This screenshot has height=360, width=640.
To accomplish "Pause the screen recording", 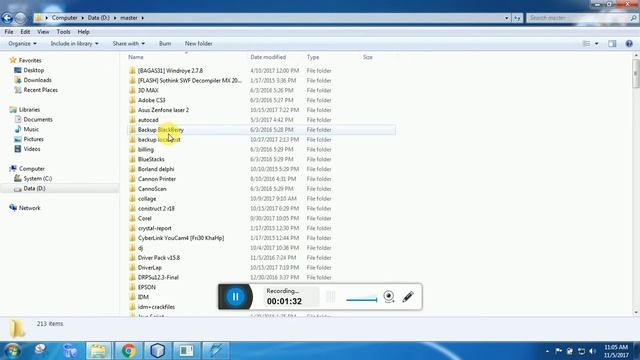I will [236, 297].
